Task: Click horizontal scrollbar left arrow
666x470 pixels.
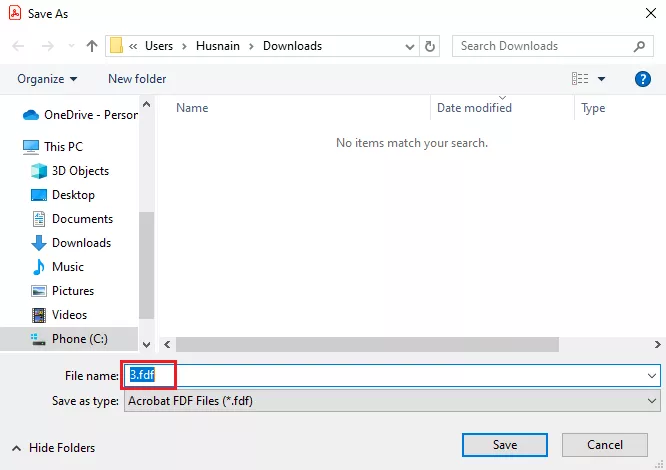Action: (167, 344)
